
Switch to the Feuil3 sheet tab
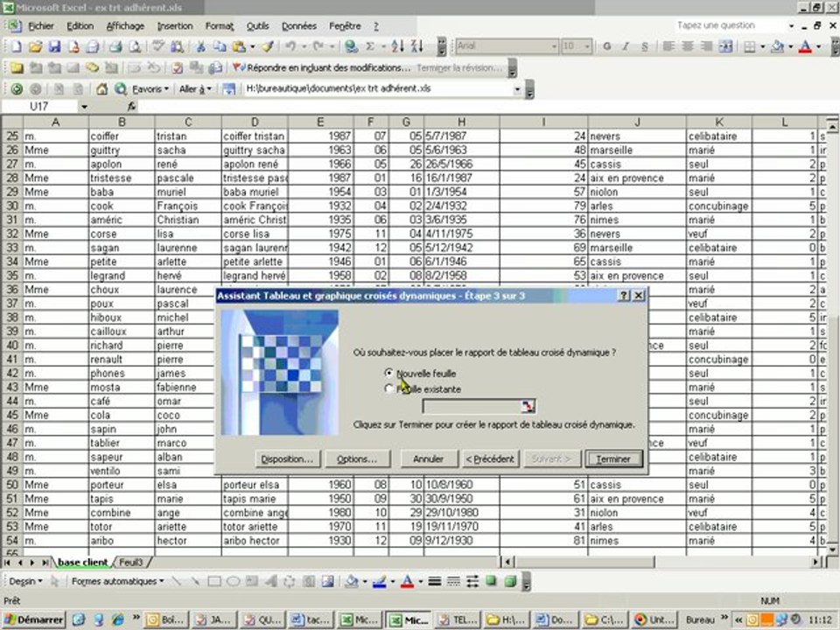pyautogui.click(x=130, y=563)
